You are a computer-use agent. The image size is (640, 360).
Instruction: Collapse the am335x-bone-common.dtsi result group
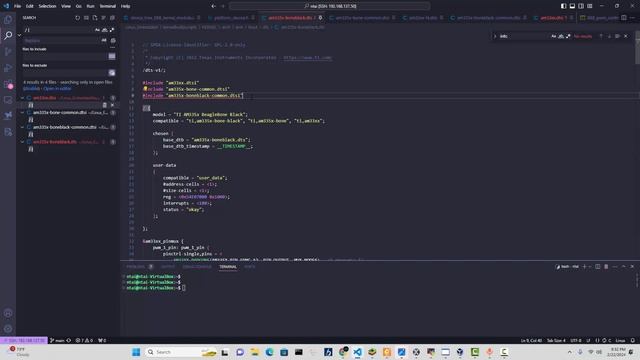[22, 113]
